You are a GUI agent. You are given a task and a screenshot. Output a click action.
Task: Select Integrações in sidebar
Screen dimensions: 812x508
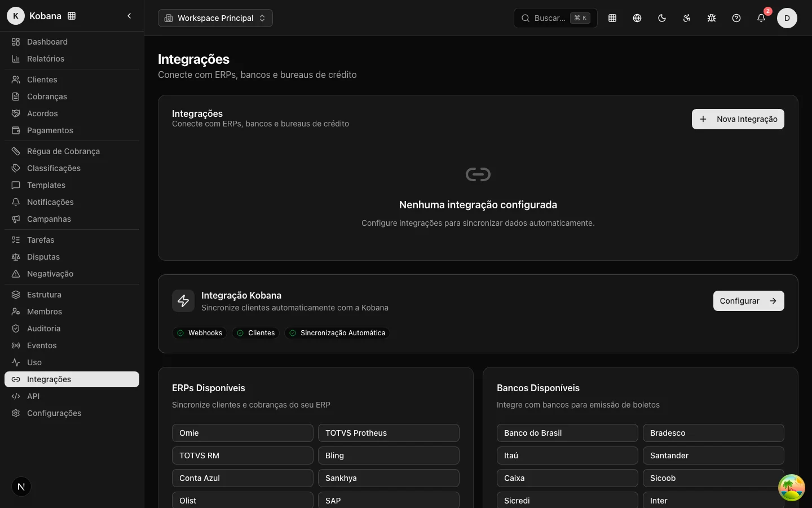(72, 379)
